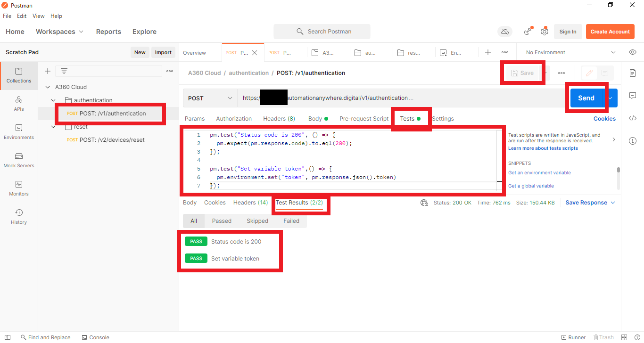The height and width of the screenshot is (343, 644).
Task: Switch to the Params tab
Action: [195, 119]
